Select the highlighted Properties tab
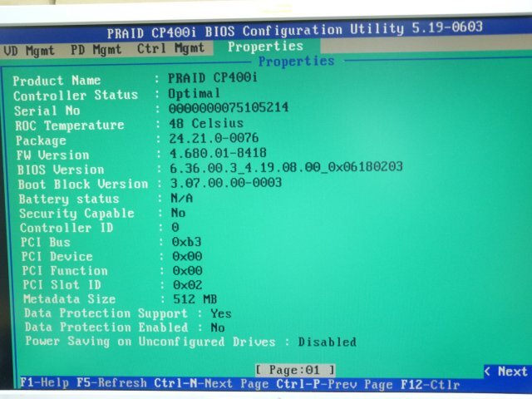The height and width of the screenshot is (399, 532). (x=266, y=47)
